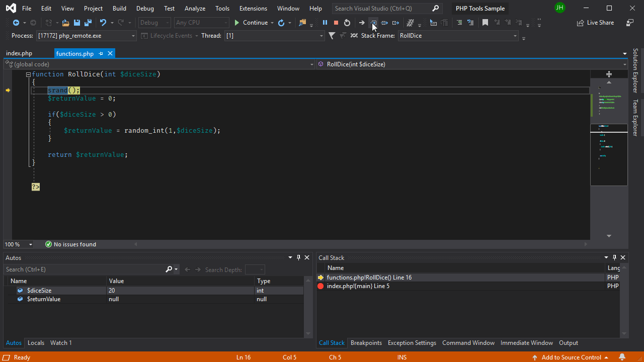Click the split editor handle above scrollbar
Viewport: 644px width, 362px height.
pyautogui.click(x=609, y=74)
